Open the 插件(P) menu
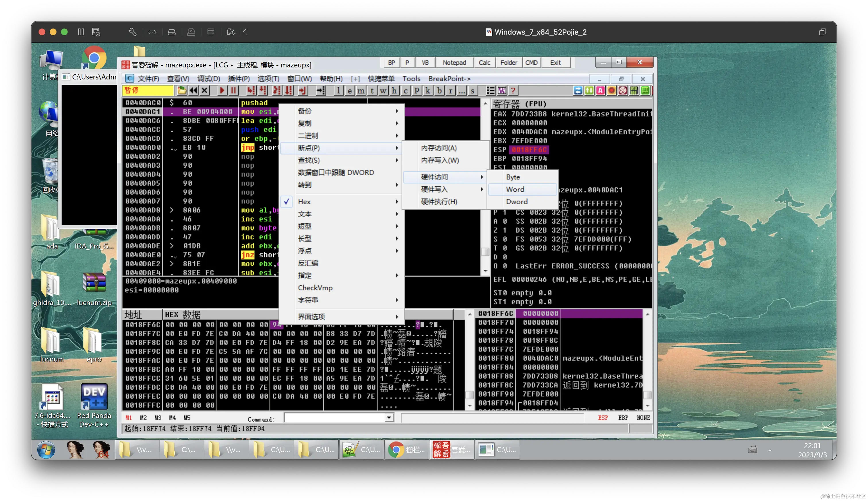 coord(239,79)
